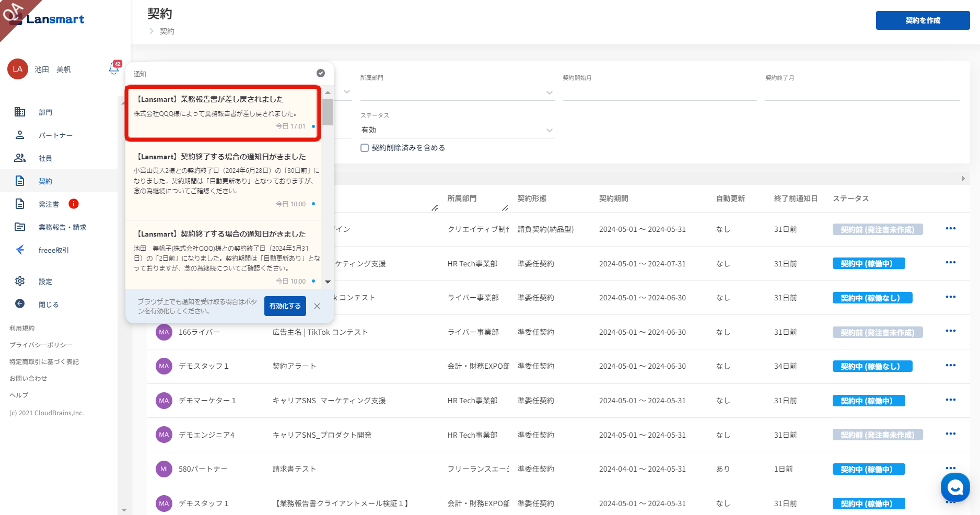980x515 pixels.
Task: Click the LA user avatar
Action: 18,69
